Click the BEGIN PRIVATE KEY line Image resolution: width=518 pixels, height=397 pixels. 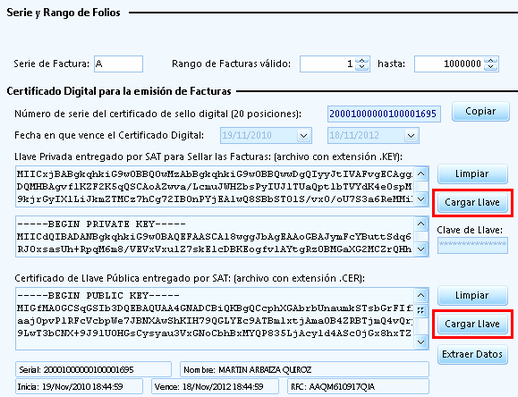point(102,224)
